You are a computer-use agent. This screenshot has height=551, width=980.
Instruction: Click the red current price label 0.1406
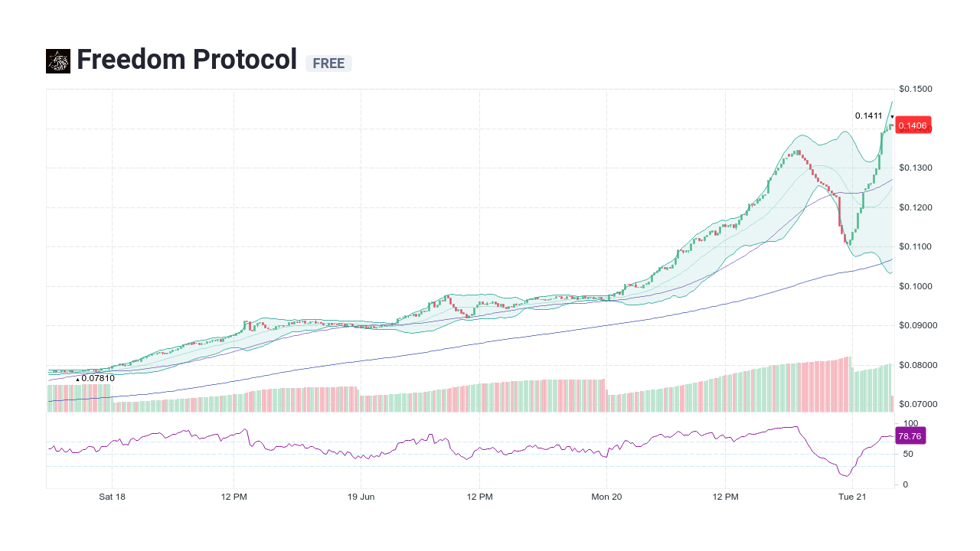click(x=913, y=125)
